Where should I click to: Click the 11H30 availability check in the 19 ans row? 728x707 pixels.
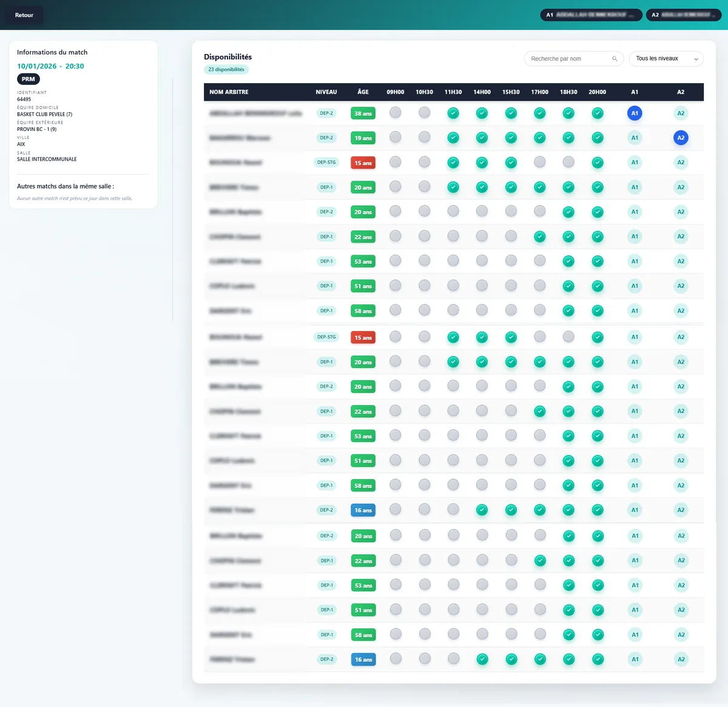[x=453, y=138]
